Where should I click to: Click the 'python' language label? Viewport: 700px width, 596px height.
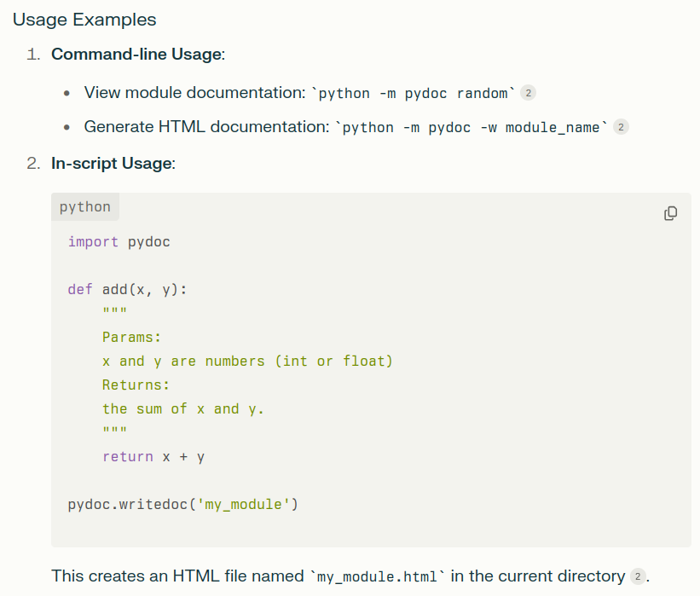pyautogui.click(x=84, y=207)
